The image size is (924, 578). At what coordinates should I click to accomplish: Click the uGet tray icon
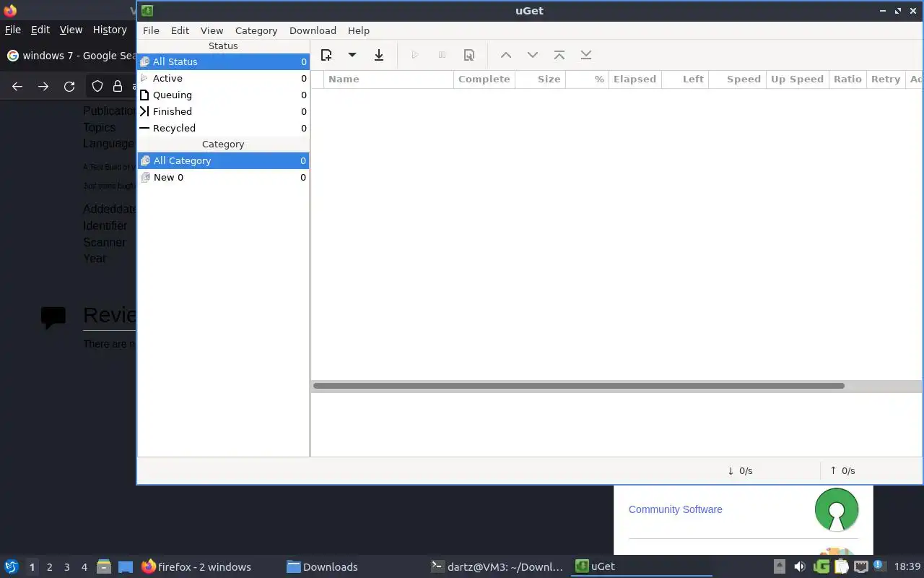coord(821,566)
